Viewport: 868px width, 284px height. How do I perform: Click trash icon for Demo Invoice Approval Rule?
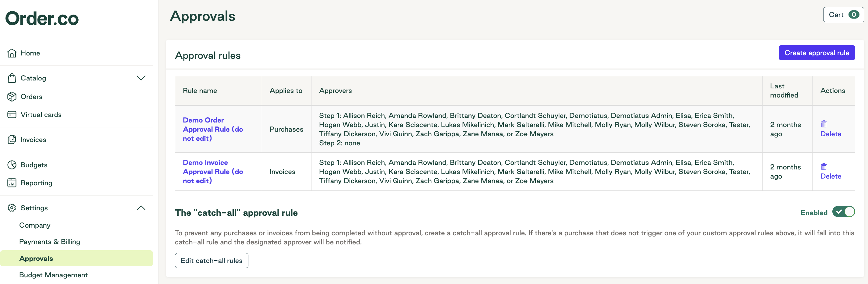click(x=824, y=166)
